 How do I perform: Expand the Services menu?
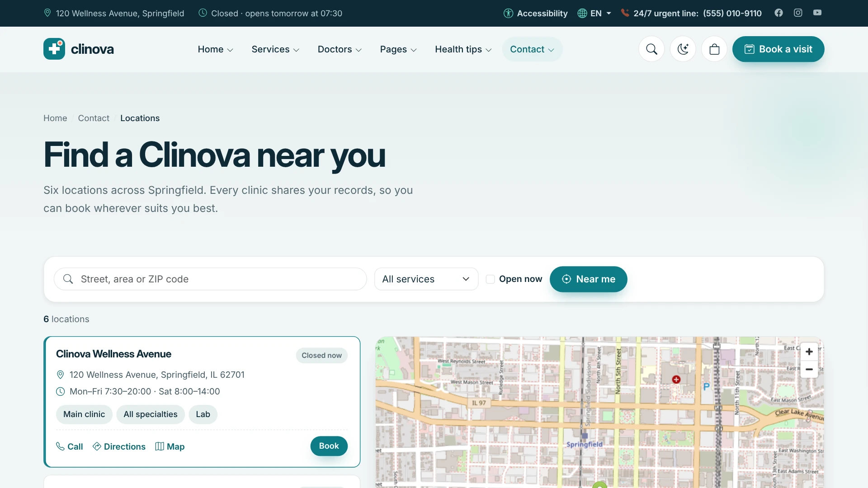pos(275,49)
